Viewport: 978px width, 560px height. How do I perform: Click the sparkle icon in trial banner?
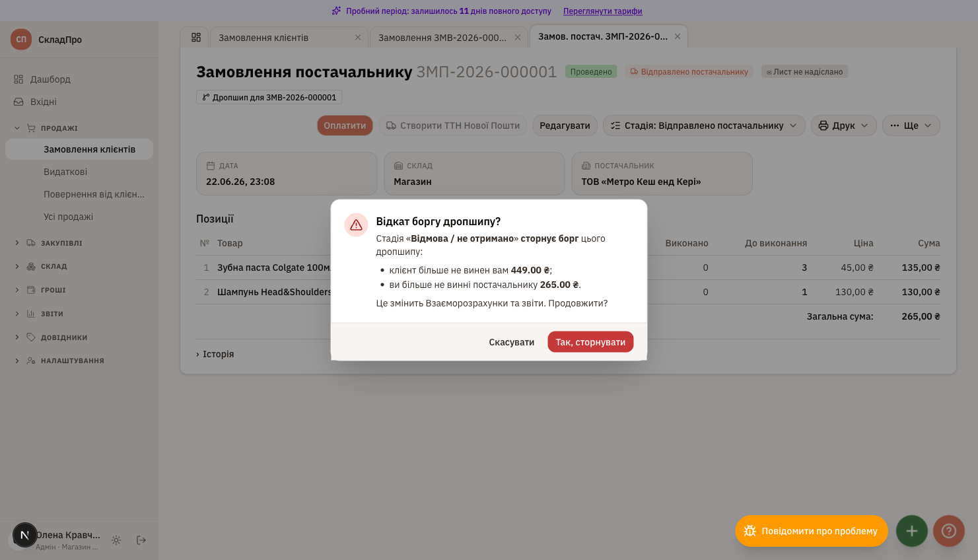pyautogui.click(x=337, y=11)
